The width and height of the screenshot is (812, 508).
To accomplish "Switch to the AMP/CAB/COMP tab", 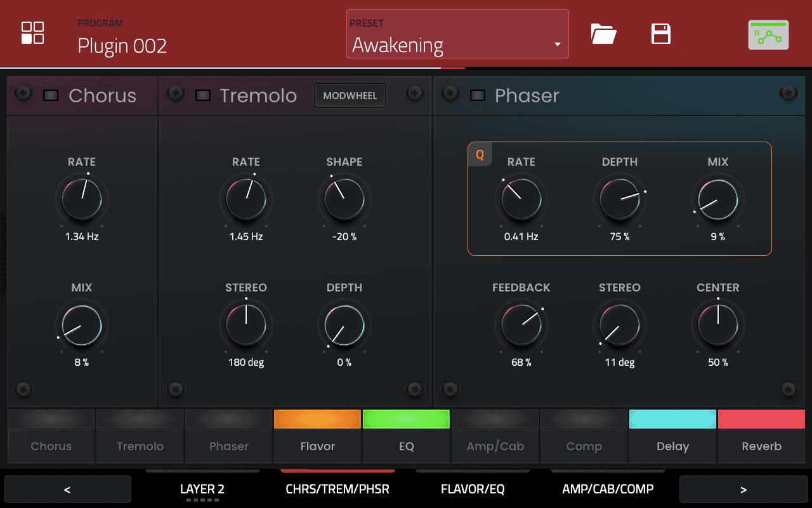I will click(608, 489).
